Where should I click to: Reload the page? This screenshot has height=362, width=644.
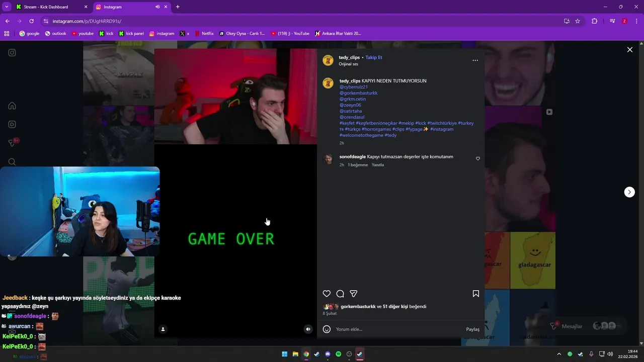pos(31,21)
